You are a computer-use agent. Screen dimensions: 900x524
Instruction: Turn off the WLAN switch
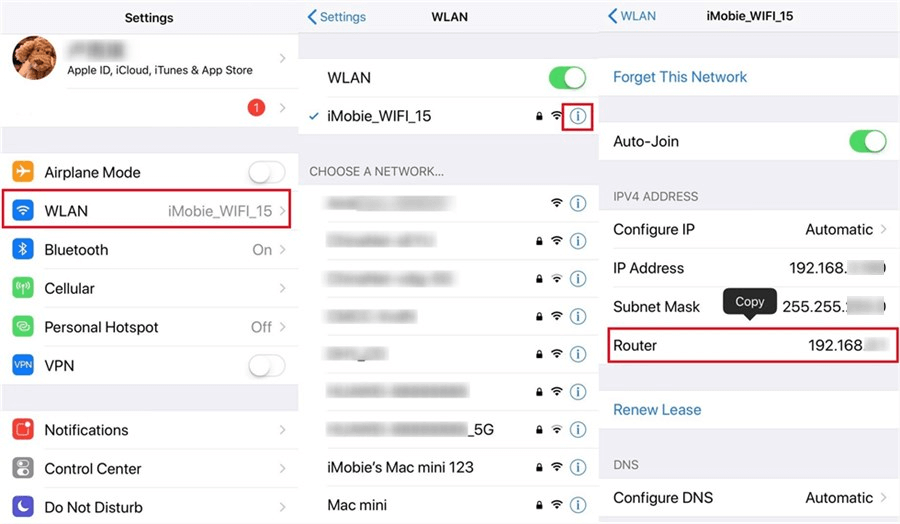567,77
